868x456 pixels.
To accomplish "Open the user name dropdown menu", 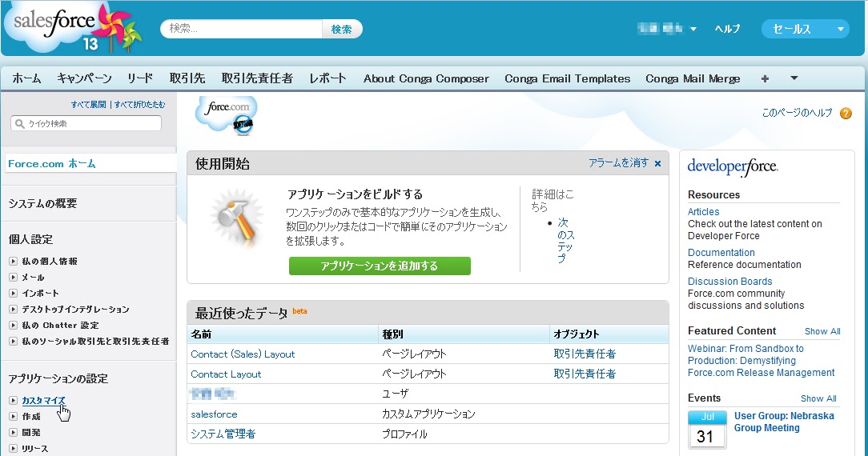I will (666, 29).
